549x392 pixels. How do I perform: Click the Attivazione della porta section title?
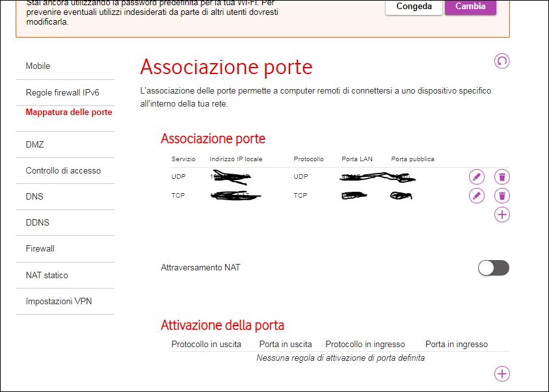[x=222, y=326]
